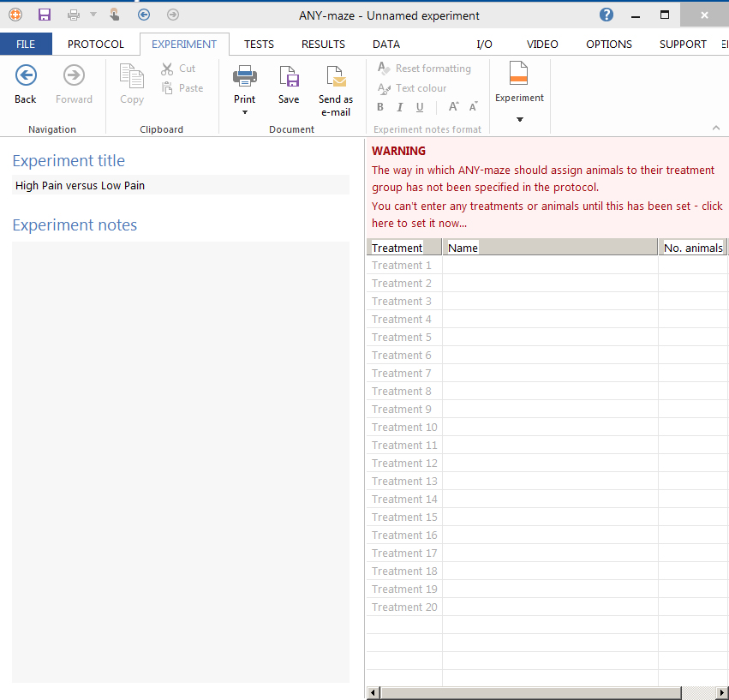Click the Cut scissors icon
Viewport: 729px width, 700px height.
click(x=167, y=69)
